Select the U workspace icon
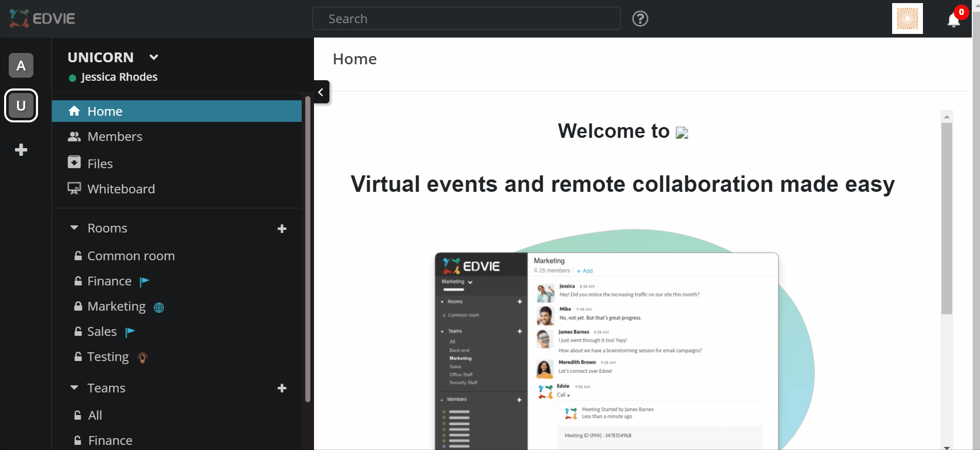Image resolution: width=980 pixels, height=450 pixels. point(21,105)
